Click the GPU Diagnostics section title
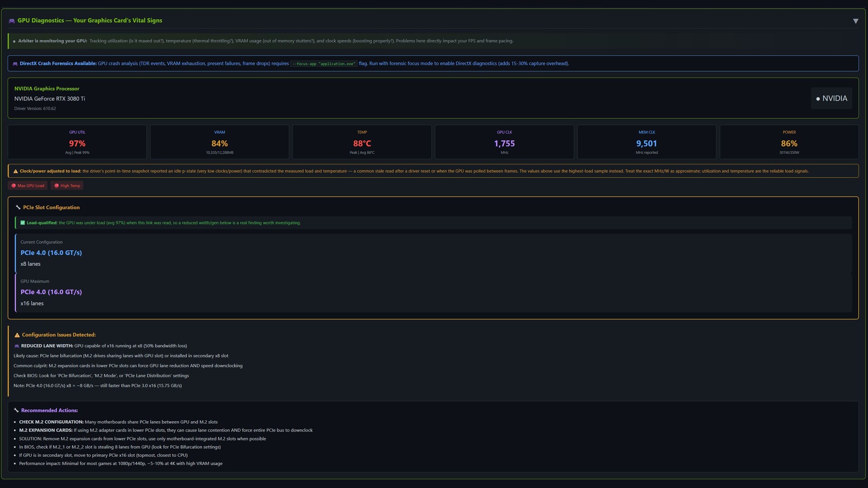 click(90, 20)
